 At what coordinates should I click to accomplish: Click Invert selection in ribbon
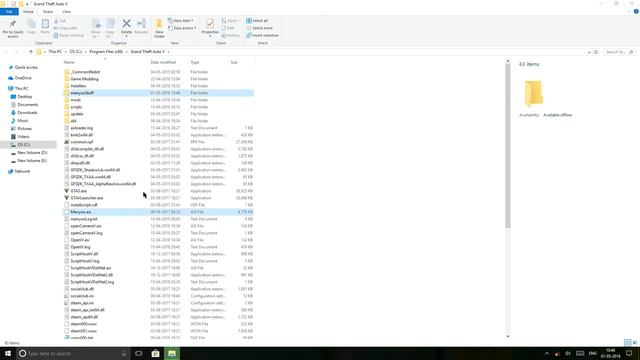tap(262, 35)
